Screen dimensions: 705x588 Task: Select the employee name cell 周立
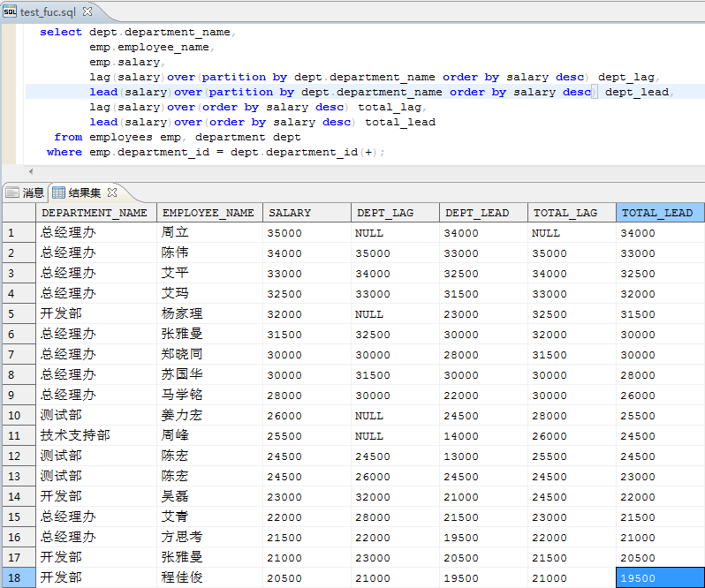(175, 233)
